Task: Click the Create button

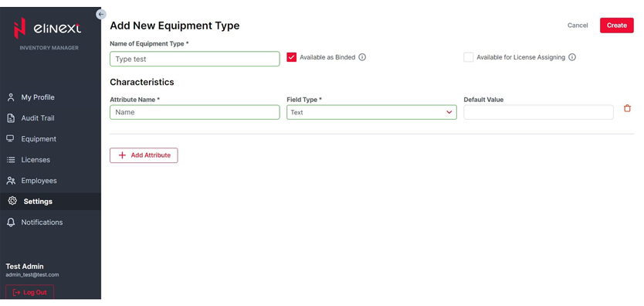Action: click(x=616, y=25)
